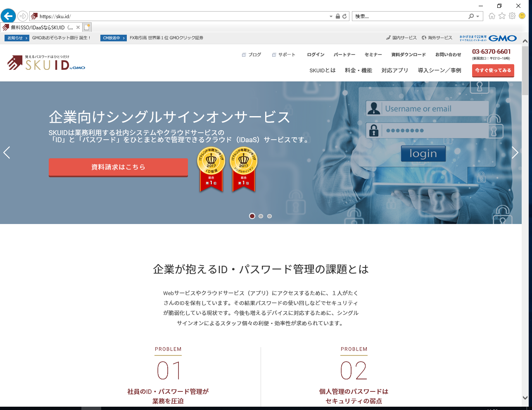
Task: Click the 資料請求はこちら button
Action: (118, 167)
